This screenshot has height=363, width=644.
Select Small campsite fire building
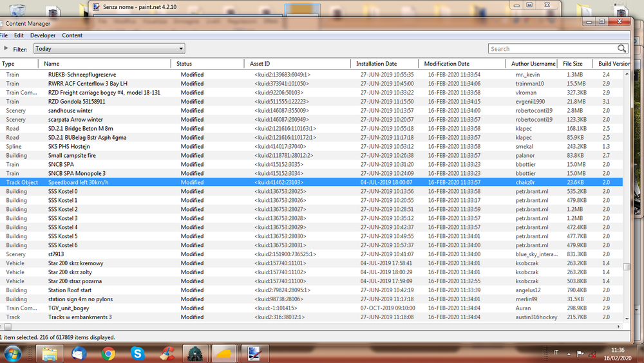pyautogui.click(x=311, y=156)
